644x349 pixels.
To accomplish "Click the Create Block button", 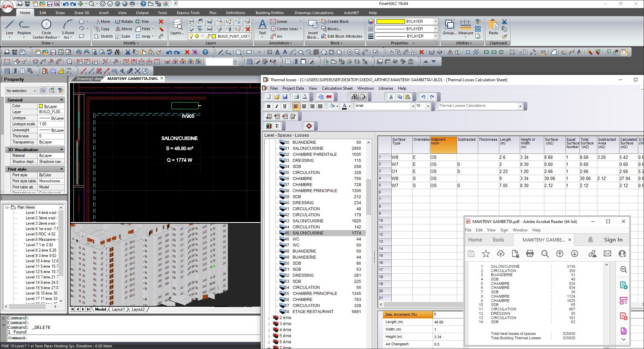I will pos(335,21).
